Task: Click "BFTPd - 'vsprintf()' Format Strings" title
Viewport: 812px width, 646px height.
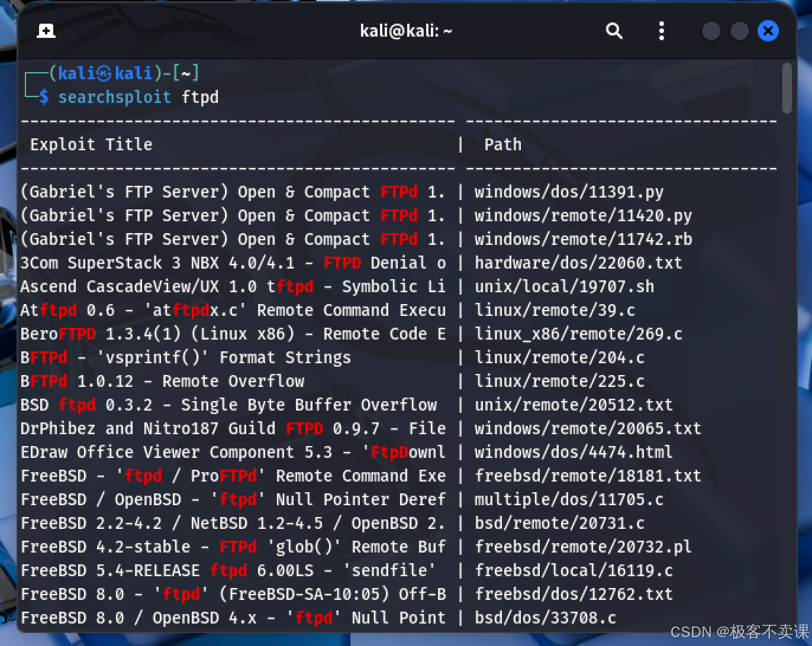Action: coord(186,357)
